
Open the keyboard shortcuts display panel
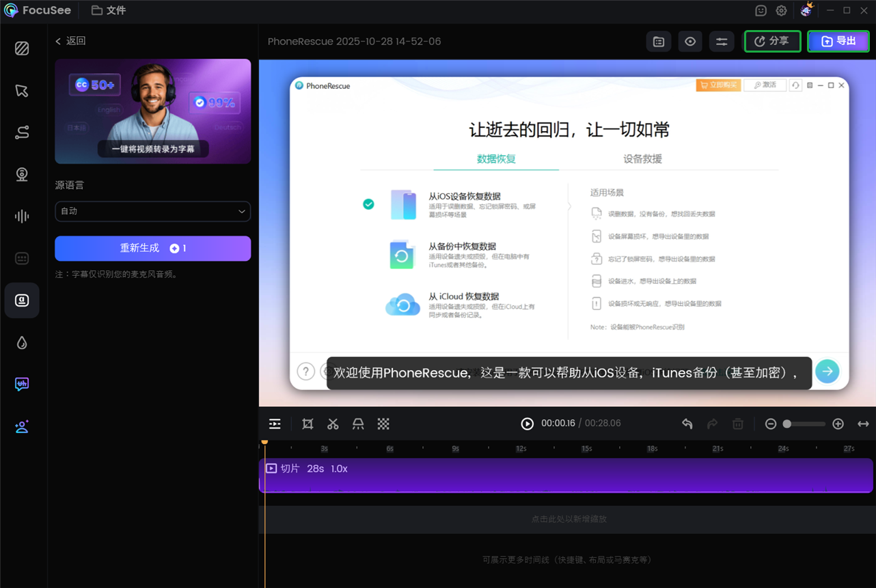point(22,258)
